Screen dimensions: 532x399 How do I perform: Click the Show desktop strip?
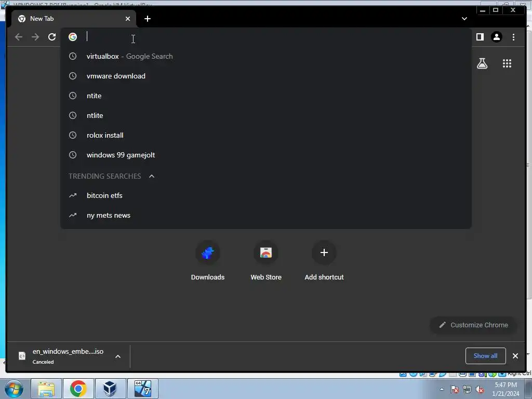coord(528,389)
